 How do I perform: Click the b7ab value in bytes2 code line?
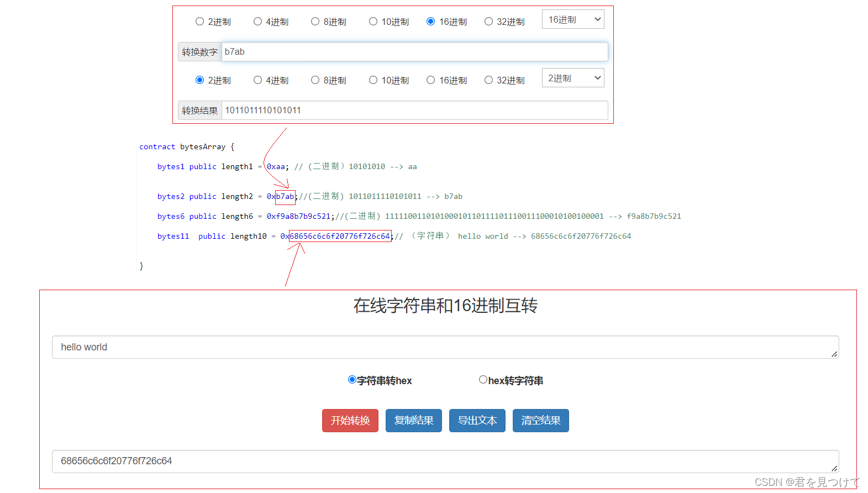tap(285, 196)
